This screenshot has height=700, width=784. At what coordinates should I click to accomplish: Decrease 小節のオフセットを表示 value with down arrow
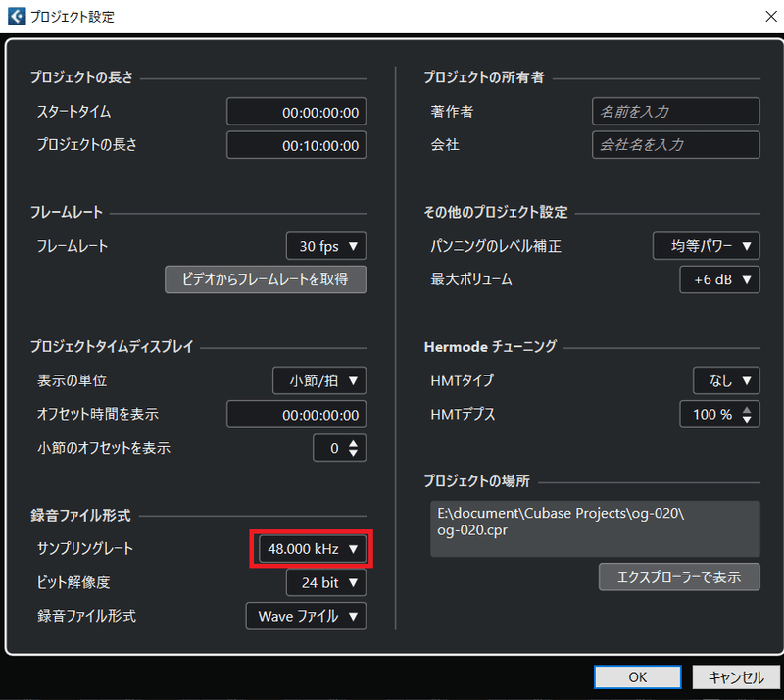pyautogui.click(x=354, y=453)
